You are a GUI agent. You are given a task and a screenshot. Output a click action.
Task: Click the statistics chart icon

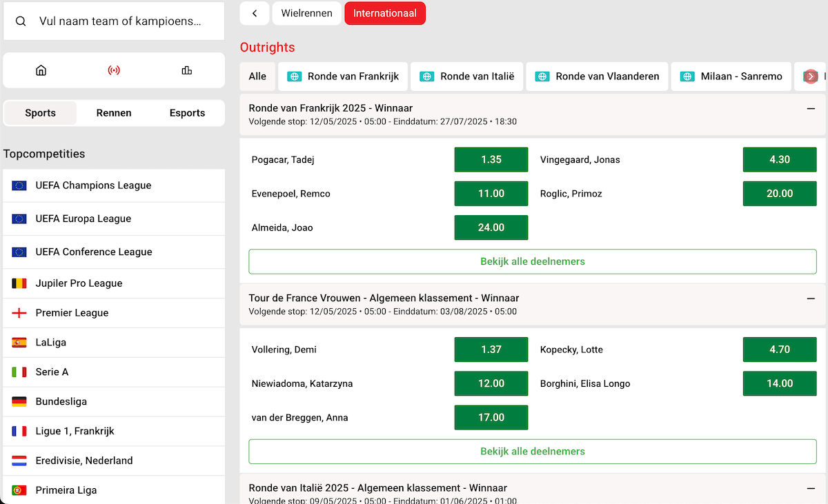pos(186,70)
